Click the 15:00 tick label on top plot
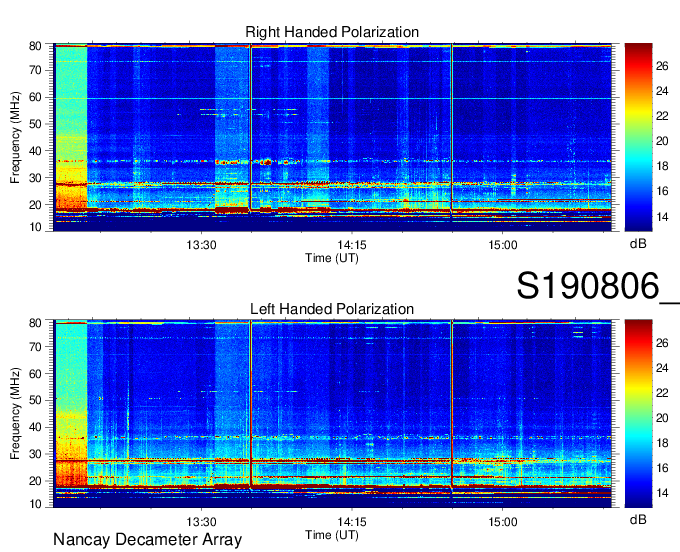Screen dimensions: 680x552 point(503,245)
